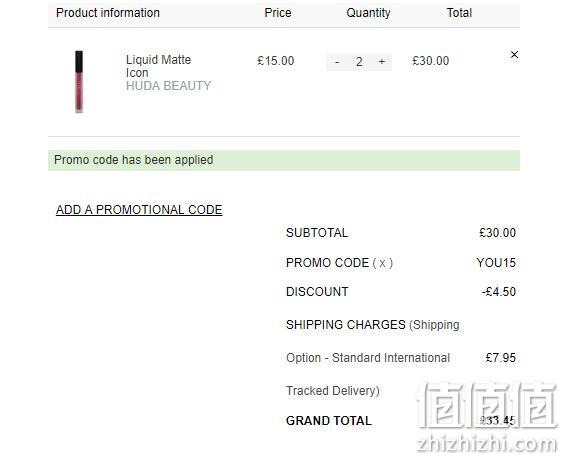Viewport: 566px width, 461px height.
Task: Click the Quantity column header
Action: (x=368, y=13)
